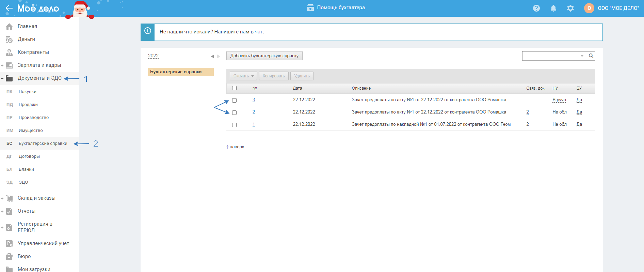Open settings gear icon

click(570, 8)
